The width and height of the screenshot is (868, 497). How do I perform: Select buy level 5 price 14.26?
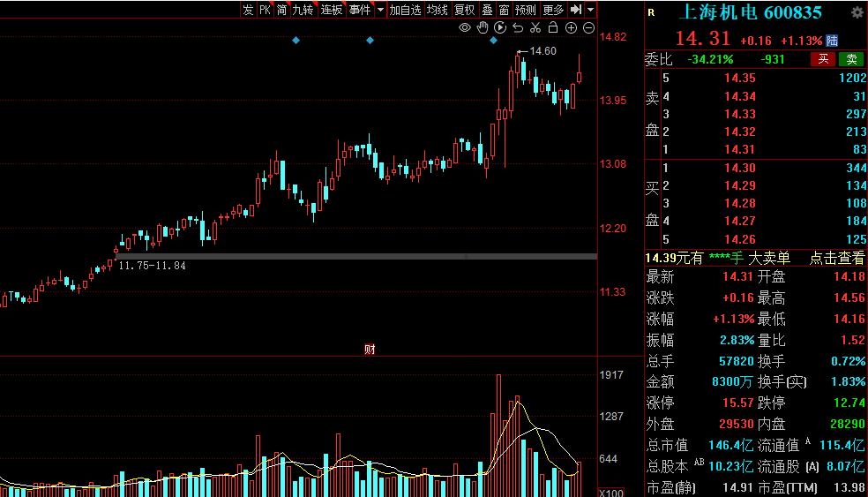[x=739, y=239]
